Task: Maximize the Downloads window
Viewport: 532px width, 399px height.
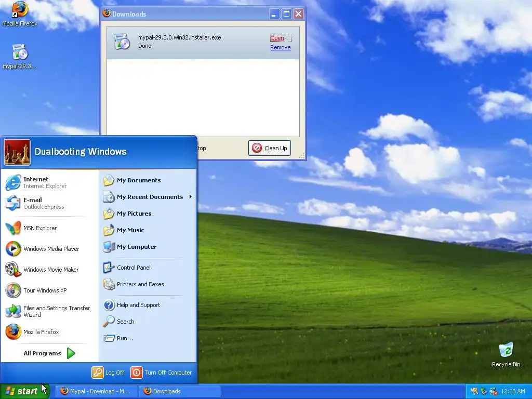Action: (286, 14)
